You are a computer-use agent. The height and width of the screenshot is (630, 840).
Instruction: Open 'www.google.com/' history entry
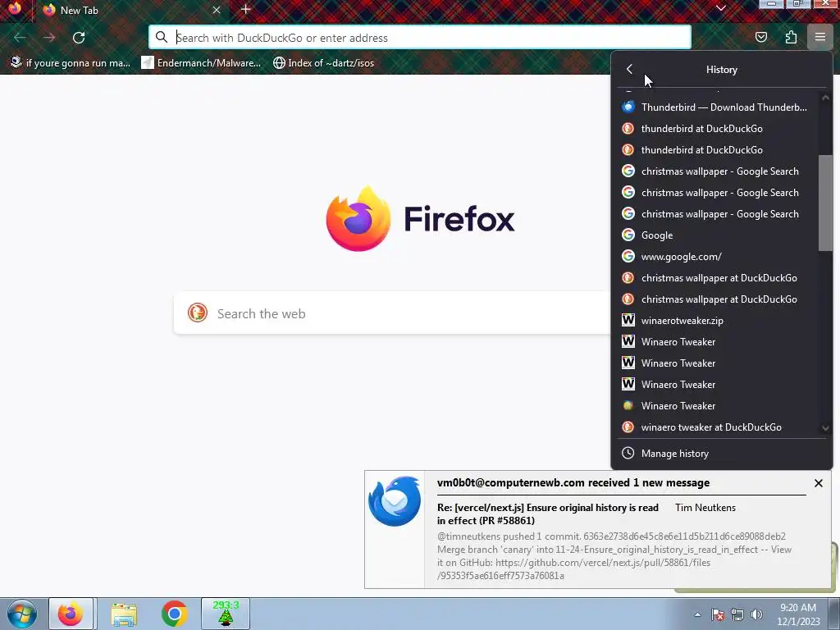718,257
